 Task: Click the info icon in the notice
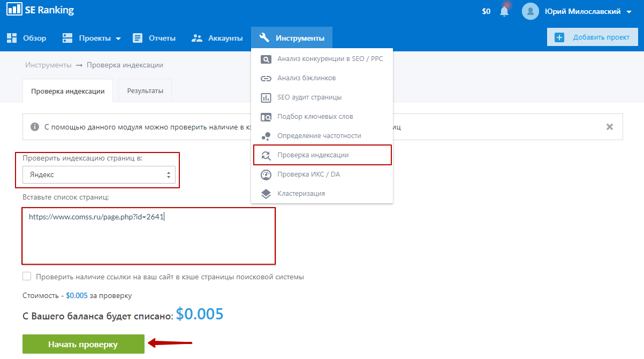[35, 127]
